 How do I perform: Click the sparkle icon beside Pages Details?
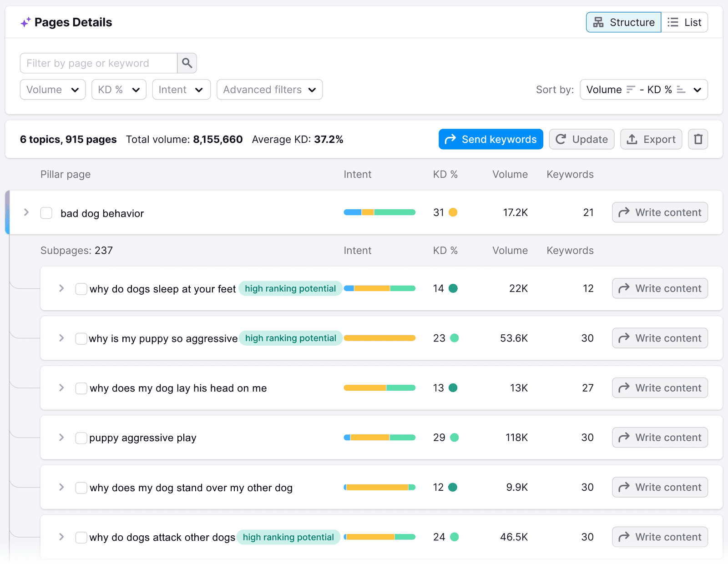[25, 22]
